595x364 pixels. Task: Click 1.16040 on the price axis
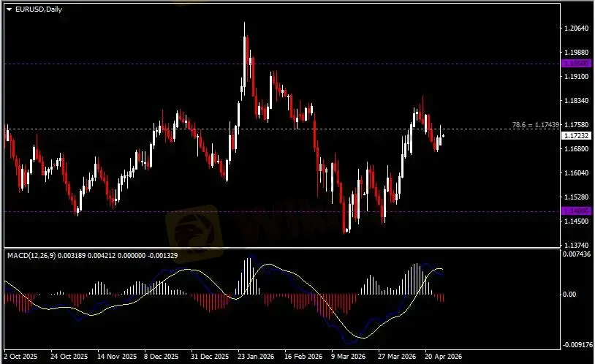577,173
